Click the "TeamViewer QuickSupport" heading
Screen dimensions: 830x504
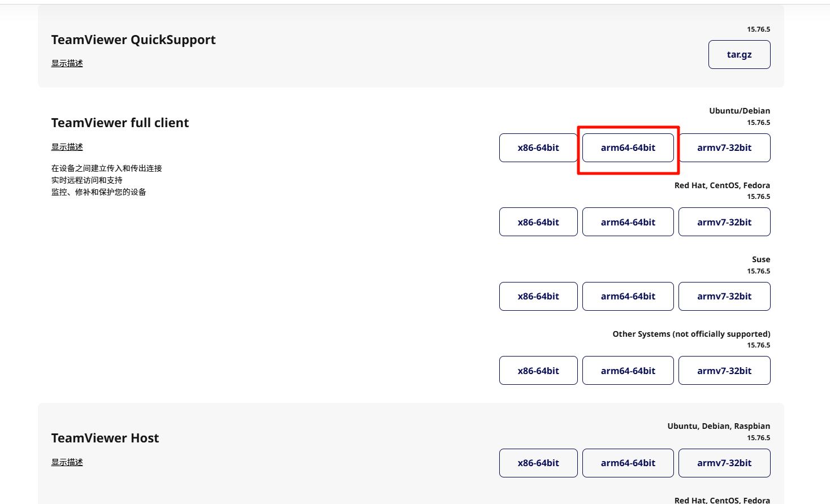[x=133, y=40]
